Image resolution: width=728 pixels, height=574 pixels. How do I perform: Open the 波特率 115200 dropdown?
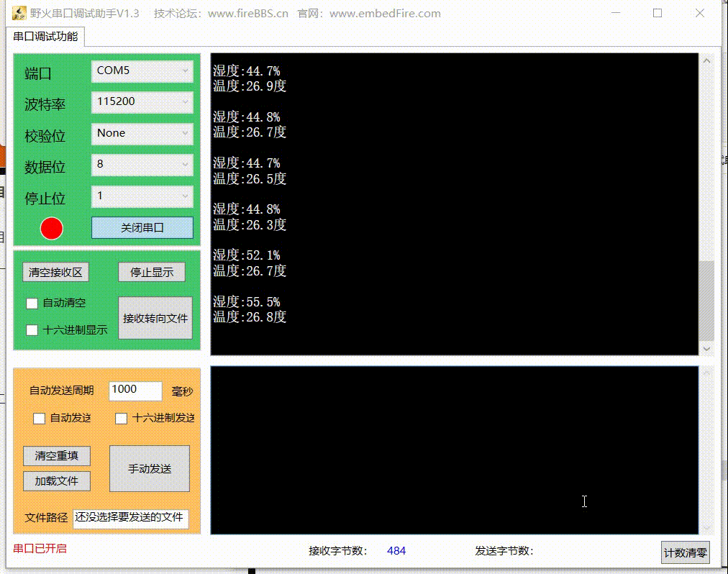(x=142, y=102)
